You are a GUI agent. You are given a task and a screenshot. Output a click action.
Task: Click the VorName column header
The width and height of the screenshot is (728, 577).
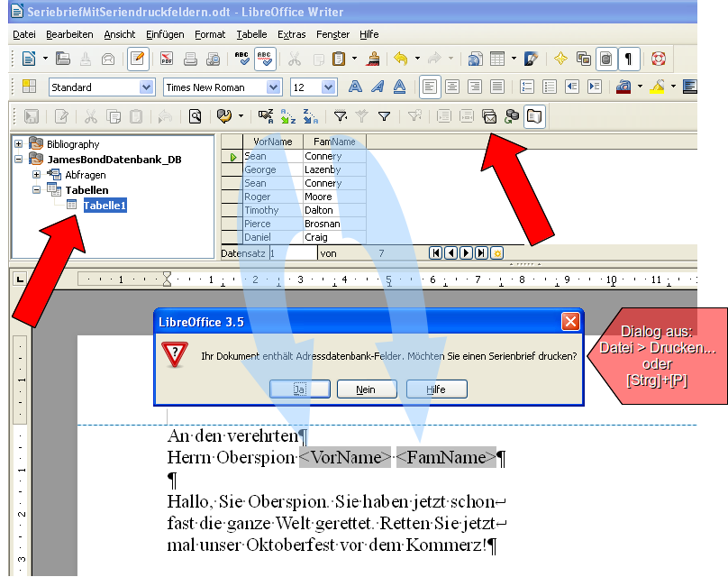(273, 142)
